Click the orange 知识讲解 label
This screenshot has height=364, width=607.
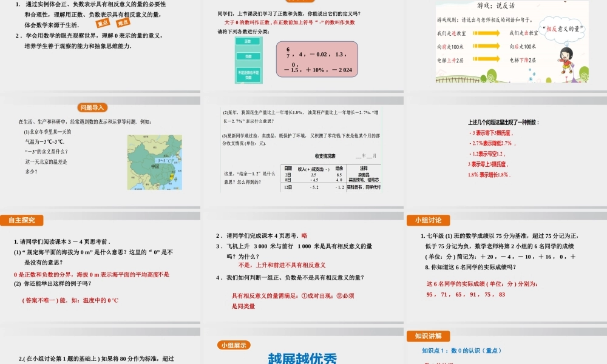(428, 335)
